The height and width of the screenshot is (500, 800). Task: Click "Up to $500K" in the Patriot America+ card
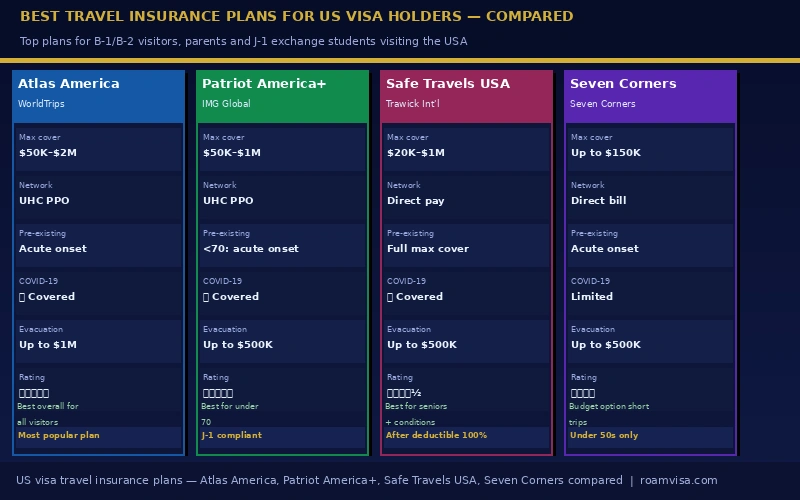pos(238,344)
